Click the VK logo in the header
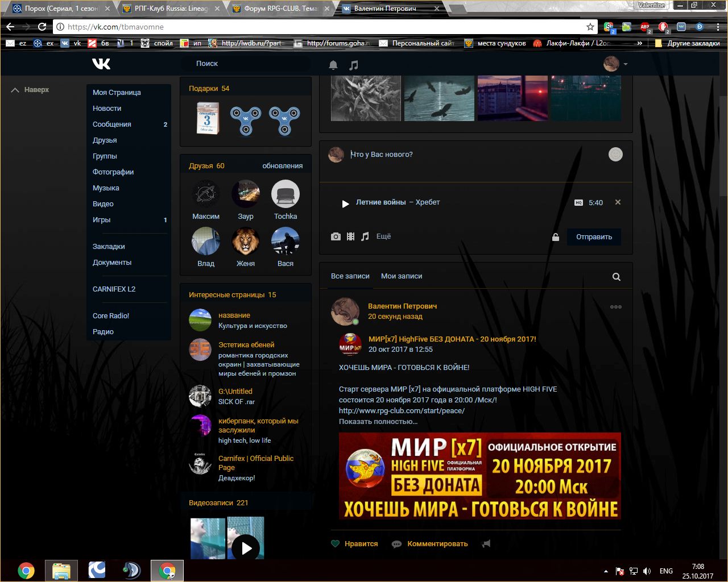728x582 pixels. (101, 64)
